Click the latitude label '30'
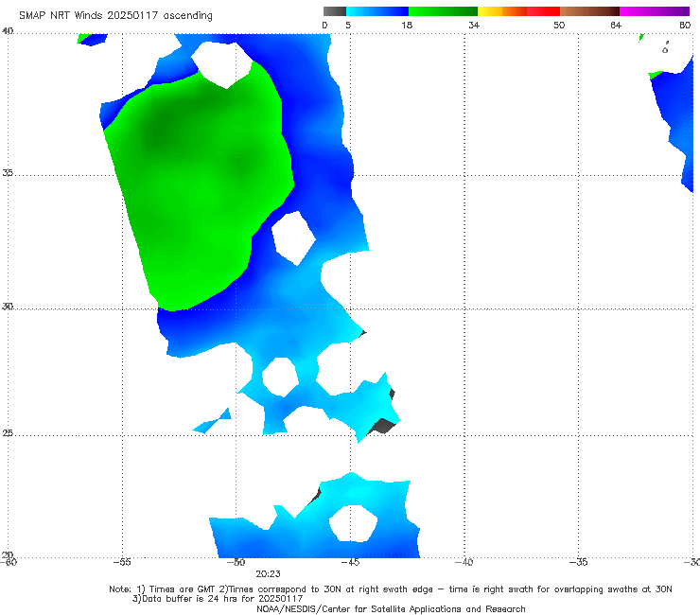The width and height of the screenshot is (700, 615). click(8, 307)
